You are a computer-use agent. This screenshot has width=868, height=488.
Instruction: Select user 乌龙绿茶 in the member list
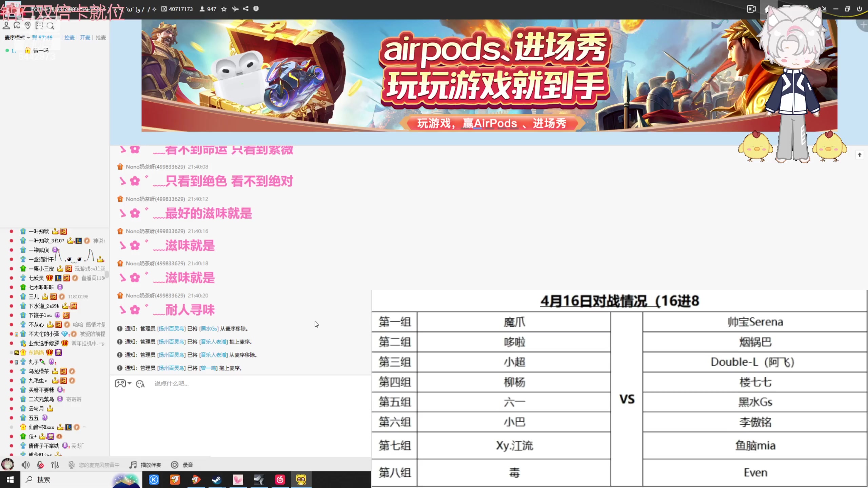click(39, 371)
